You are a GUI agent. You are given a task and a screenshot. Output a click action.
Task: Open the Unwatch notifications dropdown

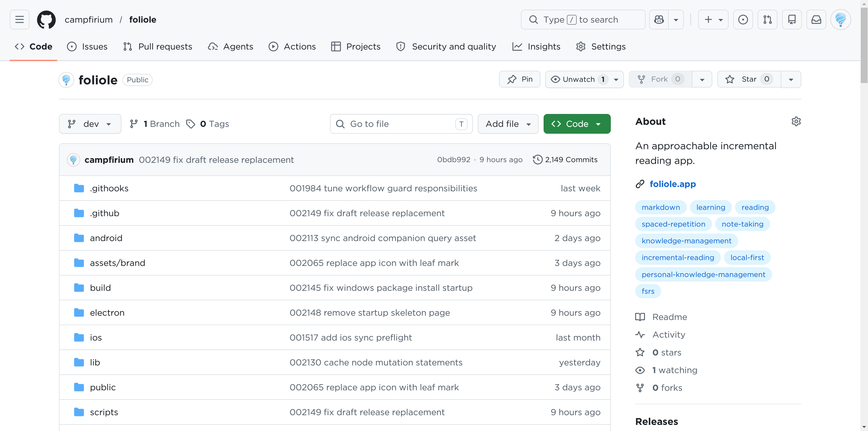point(584,79)
